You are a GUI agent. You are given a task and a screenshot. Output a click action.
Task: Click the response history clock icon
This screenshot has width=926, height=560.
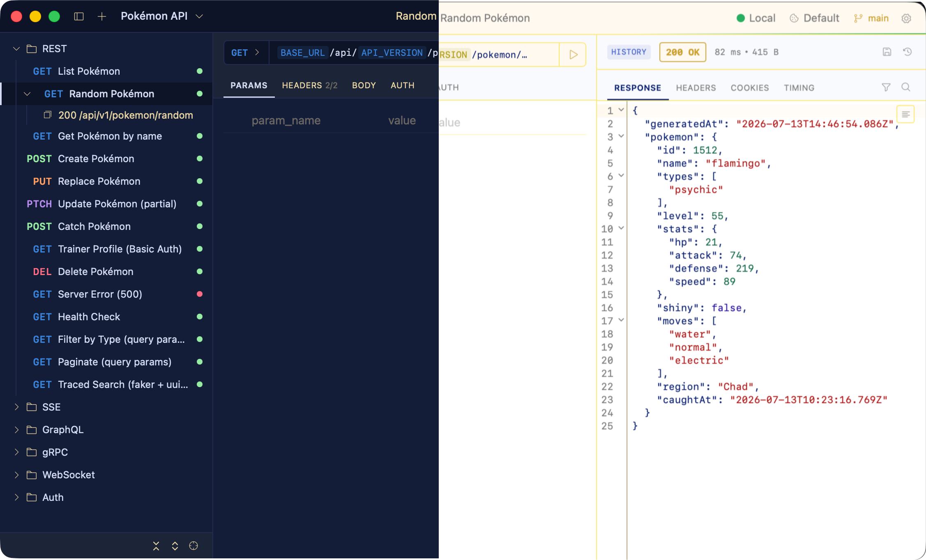point(908,52)
